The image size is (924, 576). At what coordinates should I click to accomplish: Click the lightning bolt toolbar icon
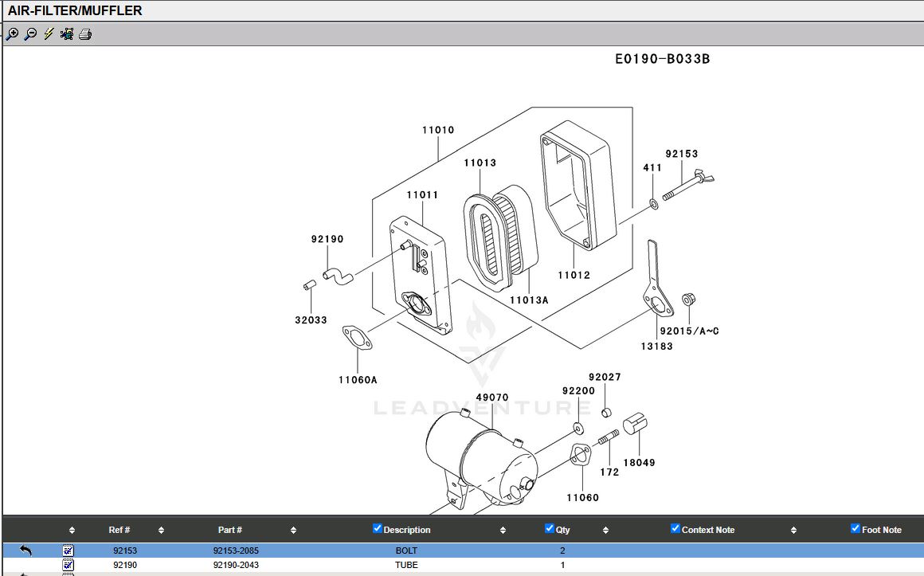coord(49,34)
